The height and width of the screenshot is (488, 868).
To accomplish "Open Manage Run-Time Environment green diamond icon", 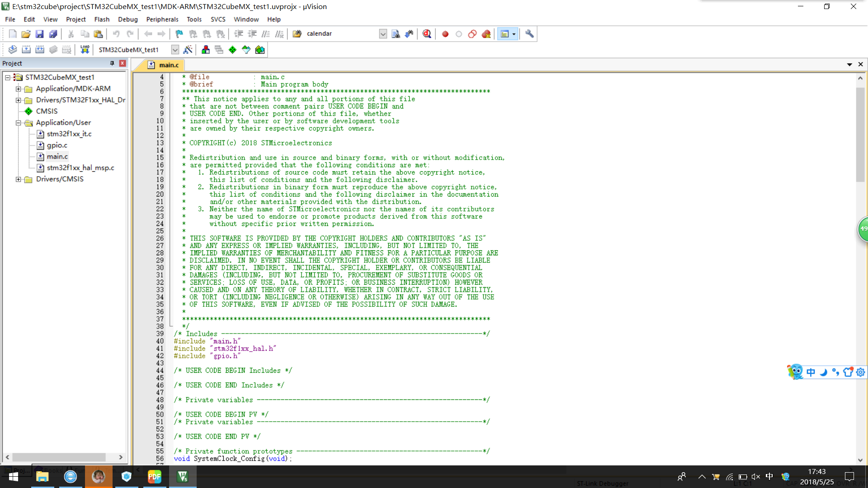I will pos(232,50).
